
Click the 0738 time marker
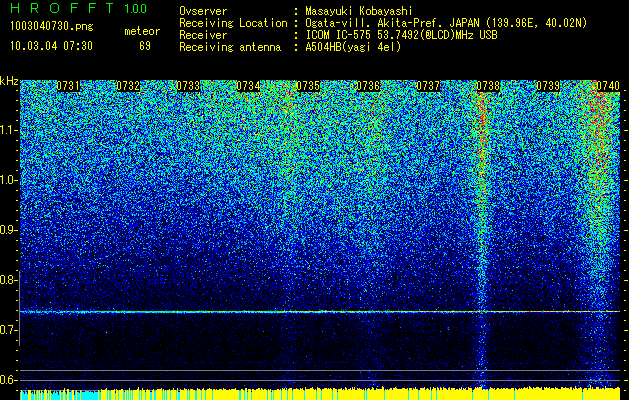point(488,86)
